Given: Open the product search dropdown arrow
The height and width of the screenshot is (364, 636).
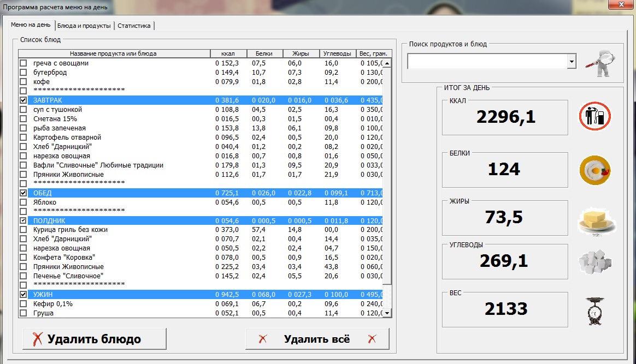Looking at the screenshot, I should pyautogui.click(x=572, y=62).
